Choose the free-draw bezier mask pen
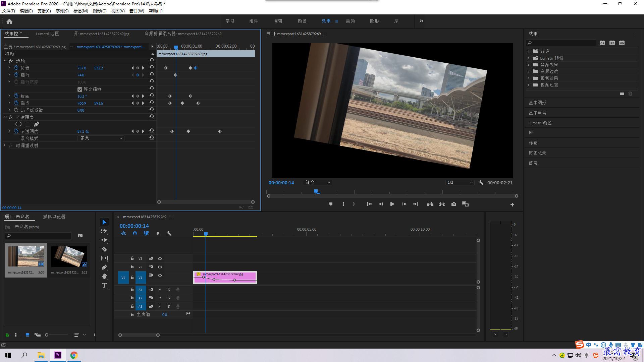 coord(36,124)
